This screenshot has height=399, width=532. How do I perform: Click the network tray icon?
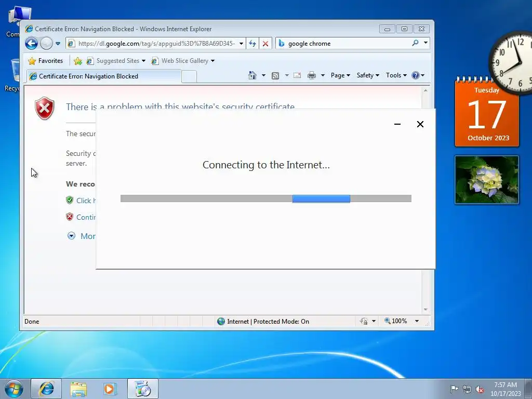pyautogui.click(x=467, y=389)
